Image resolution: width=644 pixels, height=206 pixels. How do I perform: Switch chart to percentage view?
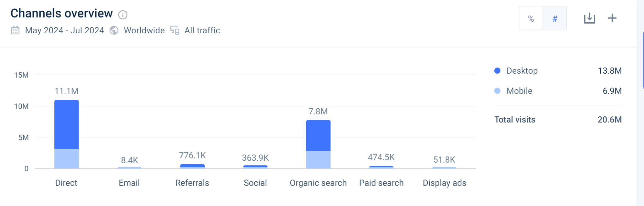click(531, 19)
